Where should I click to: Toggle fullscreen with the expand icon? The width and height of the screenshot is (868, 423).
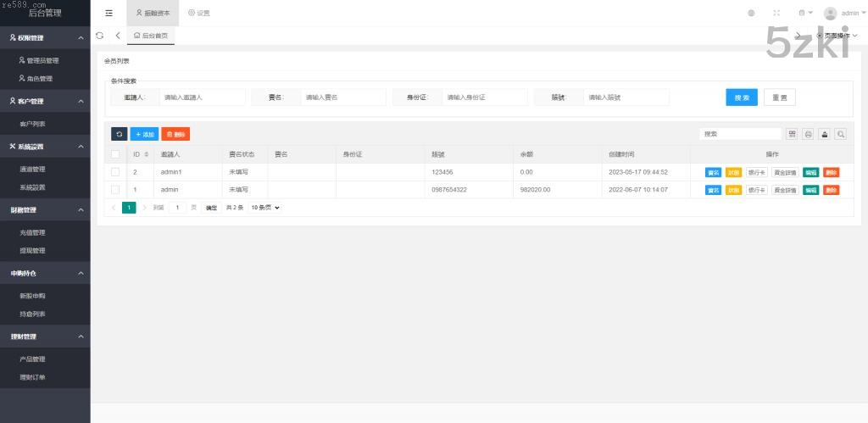776,13
